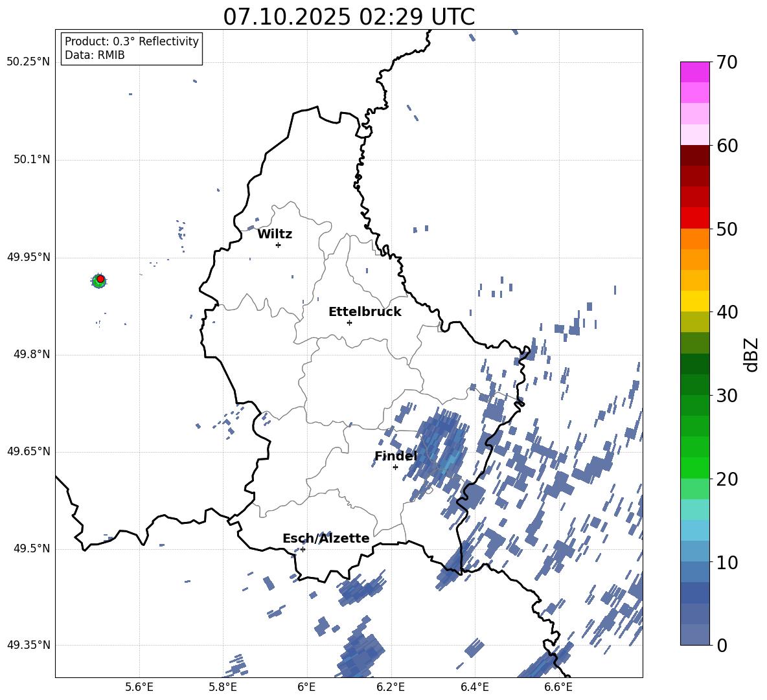The image size is (767, 700).
Task: Click the Wiltz location cross marker
Action: (279, 245)
